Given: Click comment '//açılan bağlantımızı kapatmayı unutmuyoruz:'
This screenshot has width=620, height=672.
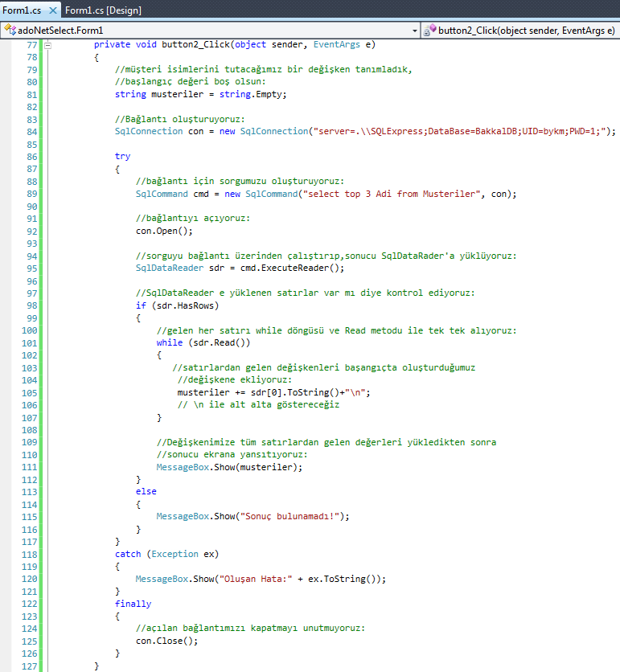Looking at the screenshot, I should [x=250, y=629].
